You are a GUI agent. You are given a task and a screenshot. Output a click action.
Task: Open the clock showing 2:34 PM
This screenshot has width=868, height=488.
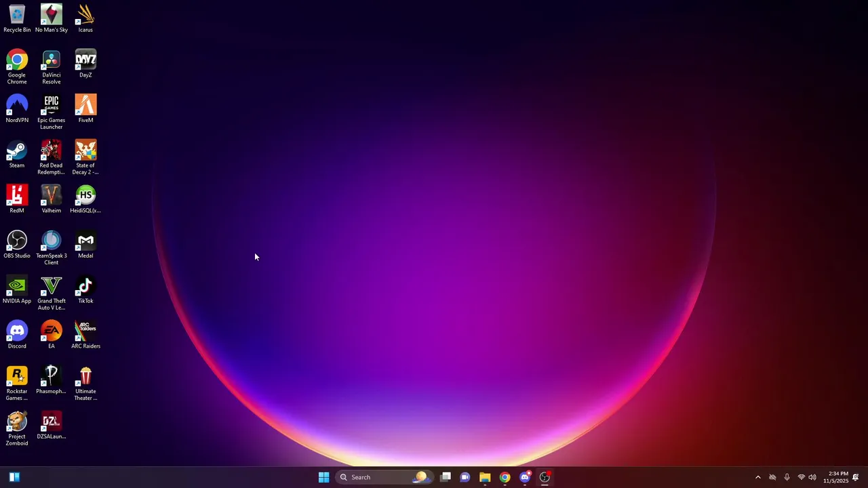(x=835, y=477)
